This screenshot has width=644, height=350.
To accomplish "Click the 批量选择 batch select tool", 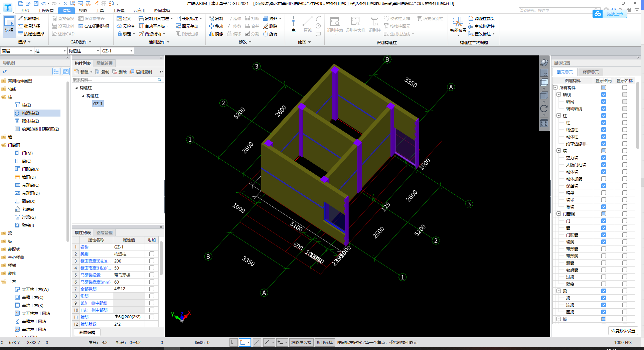I will 29,26.
